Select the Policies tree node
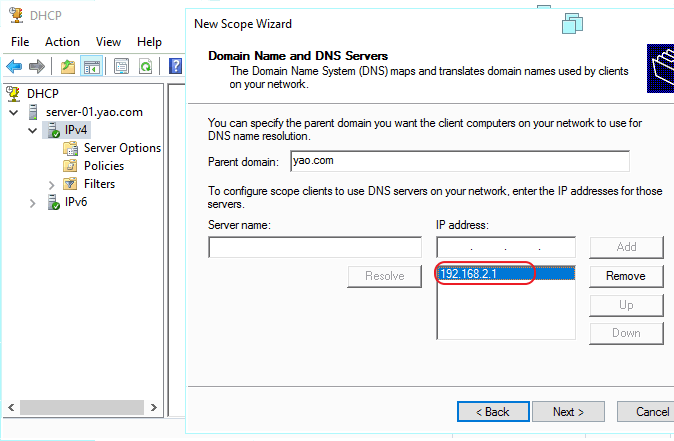 [x=104, y=166]
